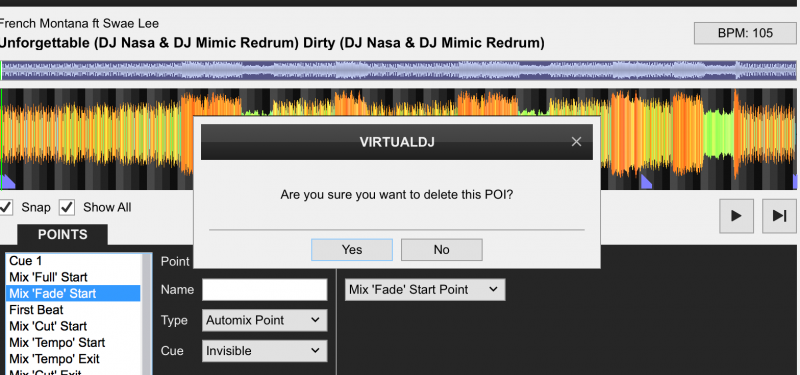Open the Mix 'Fade' Start Point dropdown
Viewport: 800px width, 375px height.
425,289
